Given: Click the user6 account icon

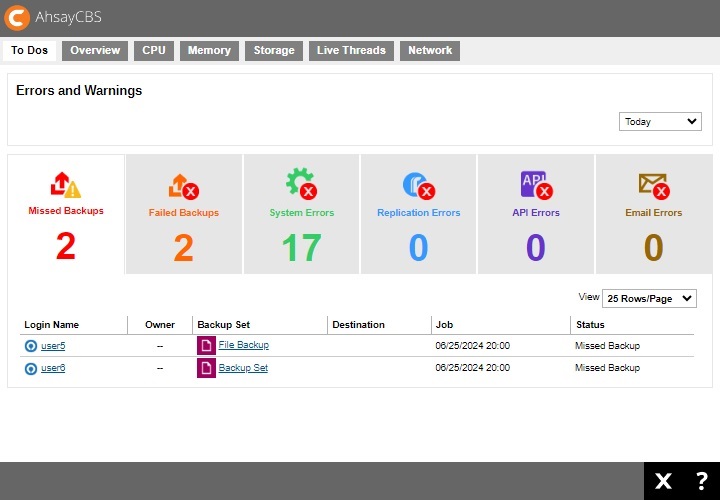Looking at the screenshot, I should [x=30, y=369].
